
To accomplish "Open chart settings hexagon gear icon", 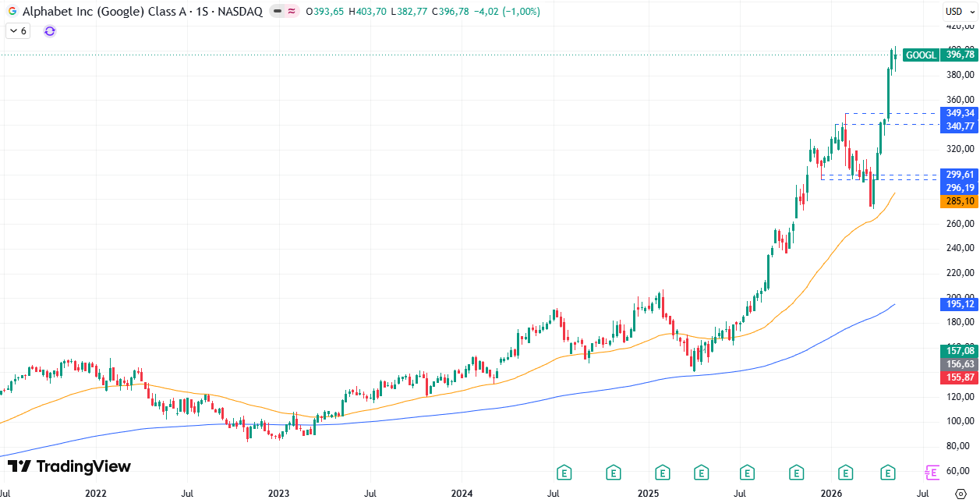I will coord(961,494).
